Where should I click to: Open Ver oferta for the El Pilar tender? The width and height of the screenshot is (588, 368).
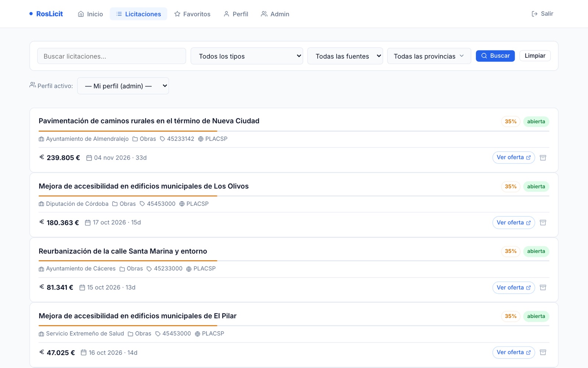click(513, 352)
